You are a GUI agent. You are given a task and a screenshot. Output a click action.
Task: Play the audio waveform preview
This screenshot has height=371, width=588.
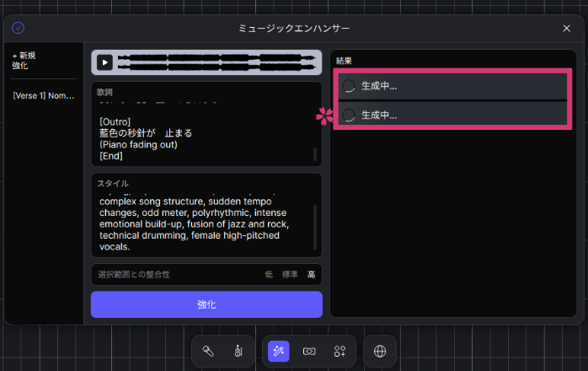point(104,62)
